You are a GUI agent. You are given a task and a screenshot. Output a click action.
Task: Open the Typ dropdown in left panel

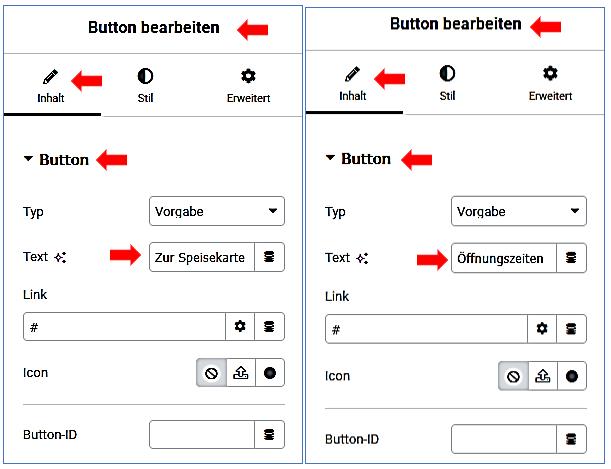click(217, 211)
